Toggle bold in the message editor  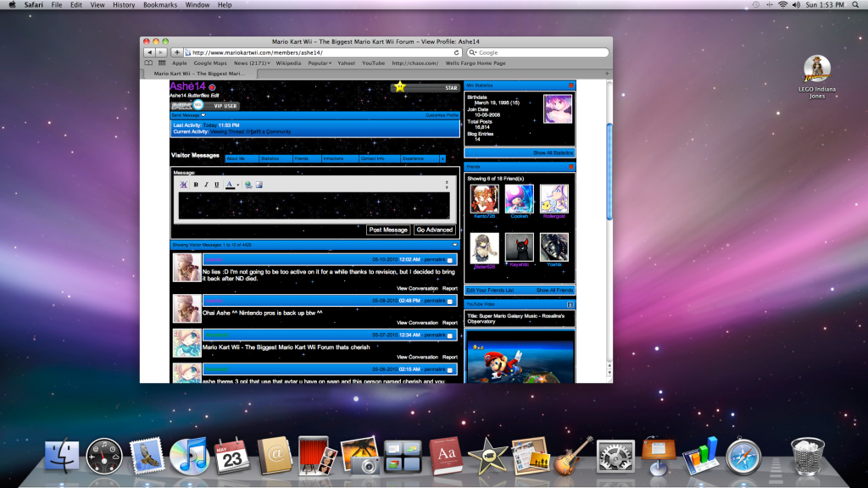click(196, 185)
